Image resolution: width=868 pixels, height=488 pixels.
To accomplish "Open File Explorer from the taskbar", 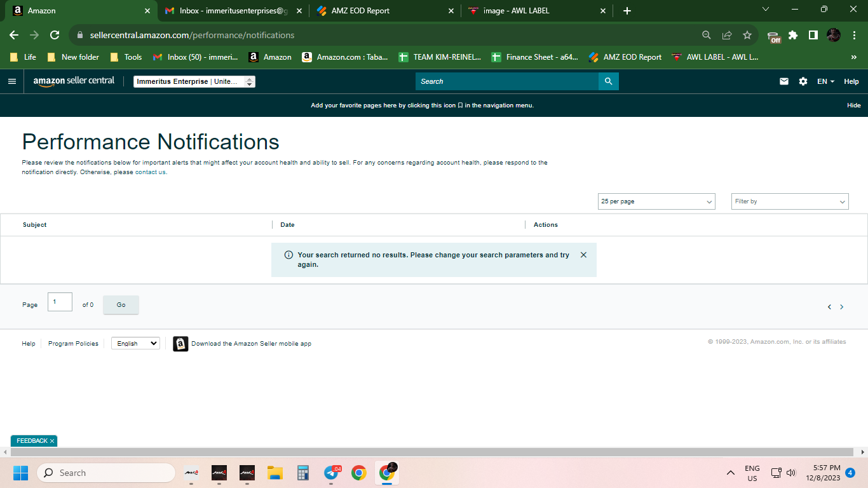I will click(275, 473).
